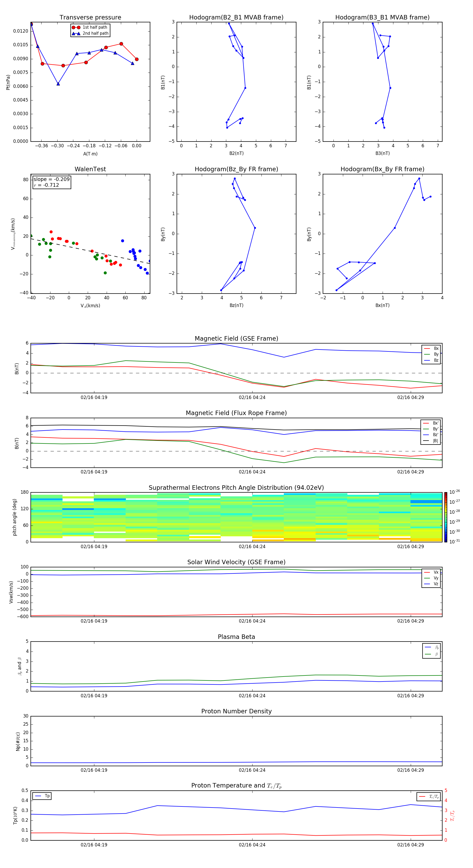
Task: Click the "Hodogram(Bx_By FR frame)" title
Action: pos(382,169)
